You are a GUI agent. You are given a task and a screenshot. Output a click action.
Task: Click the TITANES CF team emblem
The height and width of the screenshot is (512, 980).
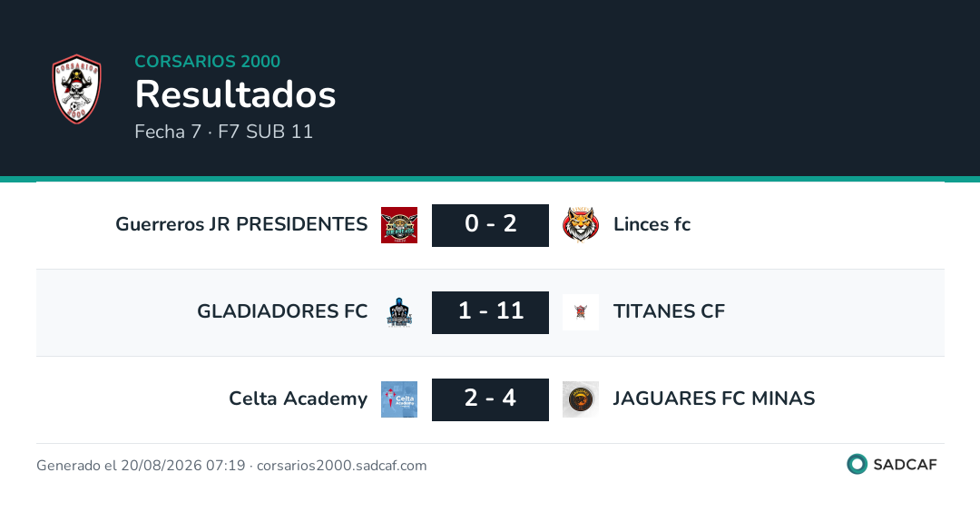[x=581, y=312]
